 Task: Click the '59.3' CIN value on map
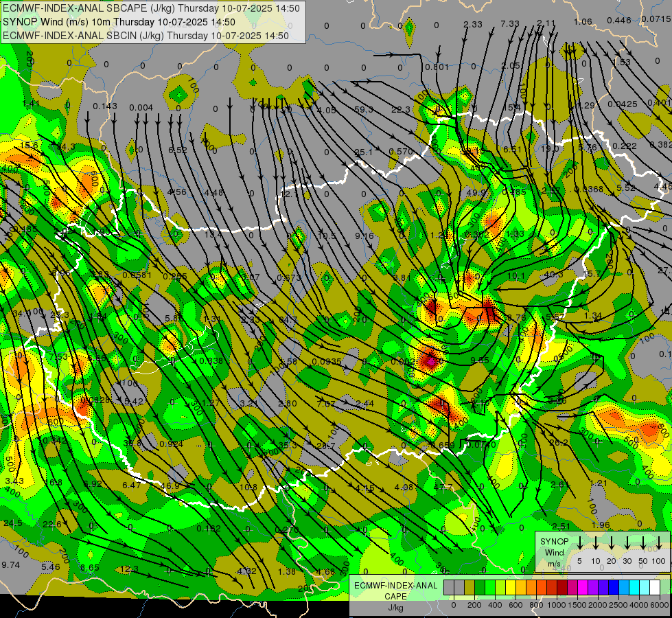(363, 109)
